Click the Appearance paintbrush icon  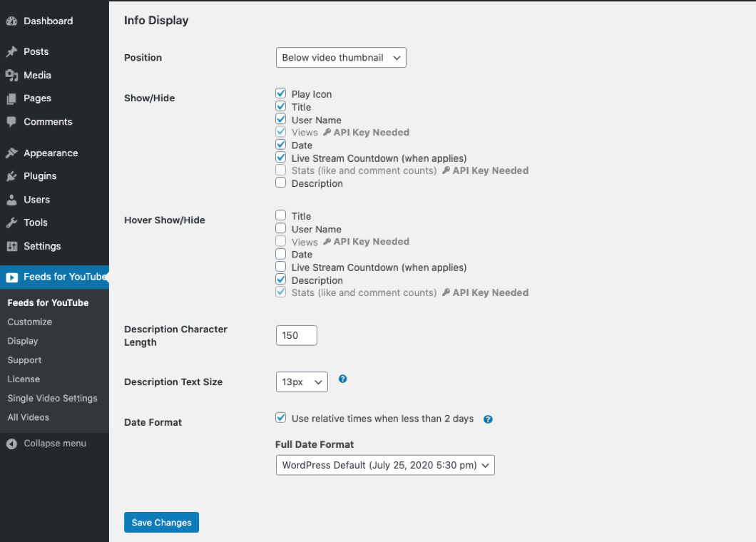(11, 153)
